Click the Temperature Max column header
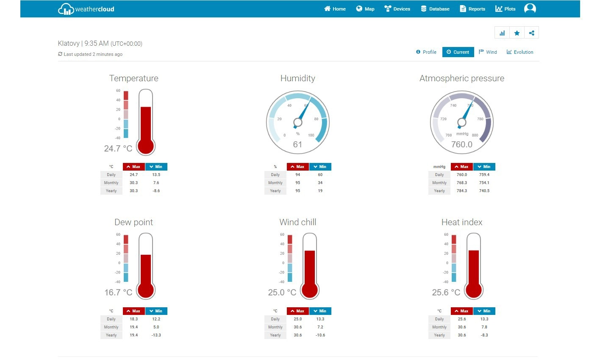 [x=133, y=167]
